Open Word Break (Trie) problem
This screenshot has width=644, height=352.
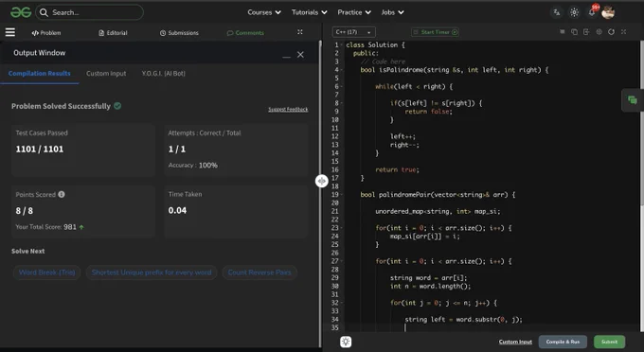tap(46, 273)
